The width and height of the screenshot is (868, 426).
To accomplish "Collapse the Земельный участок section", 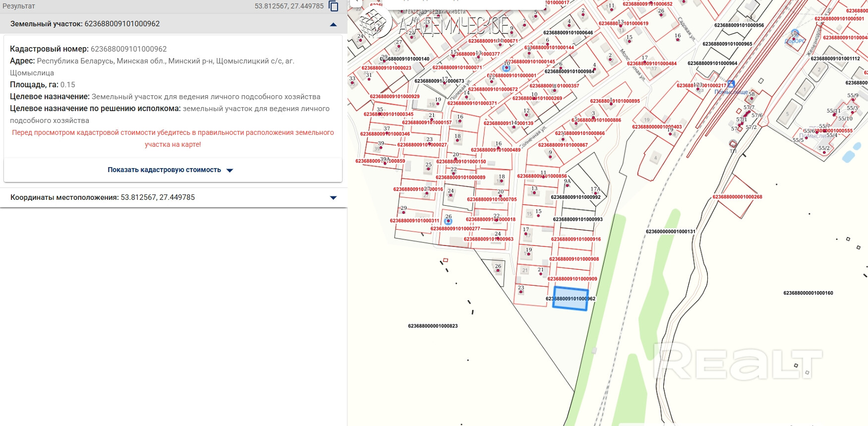I will tap(333, 24).
